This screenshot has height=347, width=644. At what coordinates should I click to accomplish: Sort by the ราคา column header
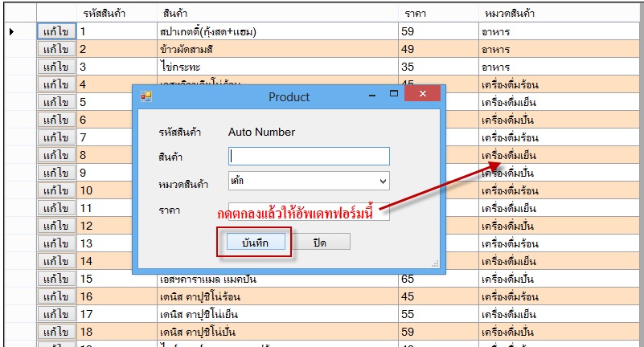(438, 13)
